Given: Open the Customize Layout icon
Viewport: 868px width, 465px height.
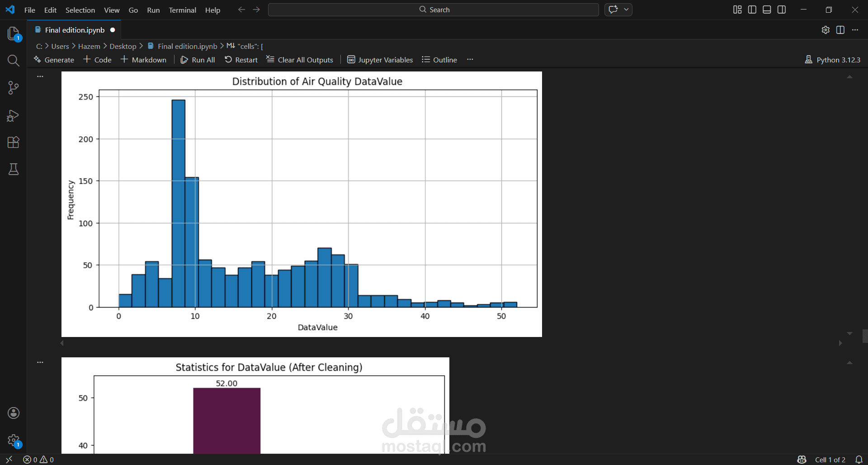Looking at the screenshot, I should point(737,9).
